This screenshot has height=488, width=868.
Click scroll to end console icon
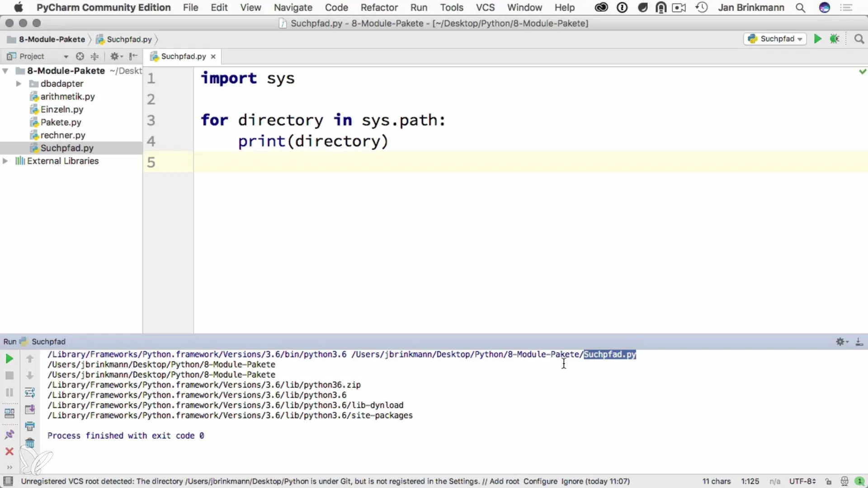tap(30, 409)
